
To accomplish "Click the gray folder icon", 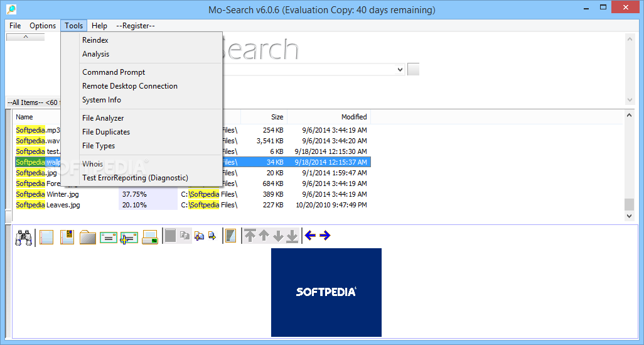I will tap(87, 238).
